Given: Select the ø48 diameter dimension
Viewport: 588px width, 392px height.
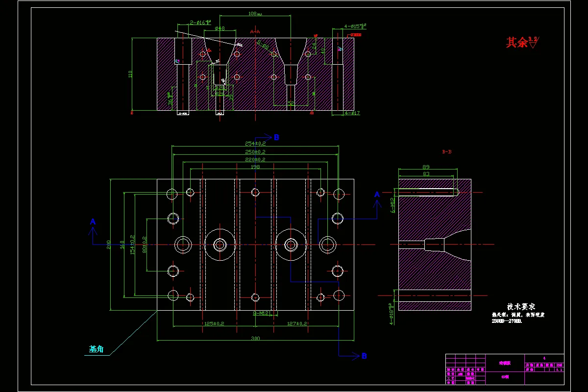Looking at the screenshot, I should 220,28.
